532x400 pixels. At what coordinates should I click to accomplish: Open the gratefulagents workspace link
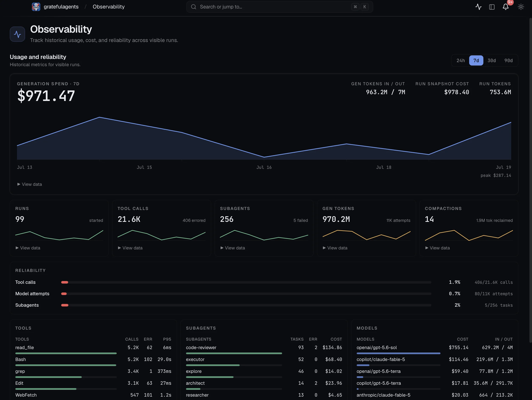click(61, 7)
